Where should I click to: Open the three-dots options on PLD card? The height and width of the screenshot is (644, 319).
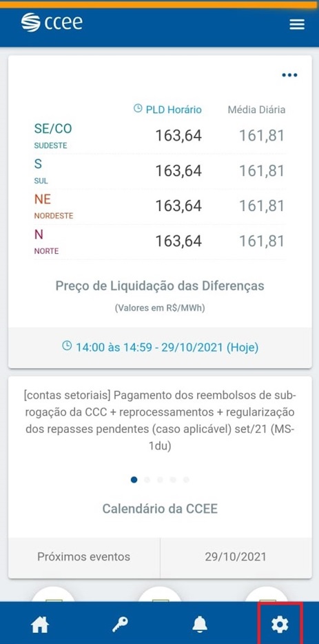click(289, 75)
